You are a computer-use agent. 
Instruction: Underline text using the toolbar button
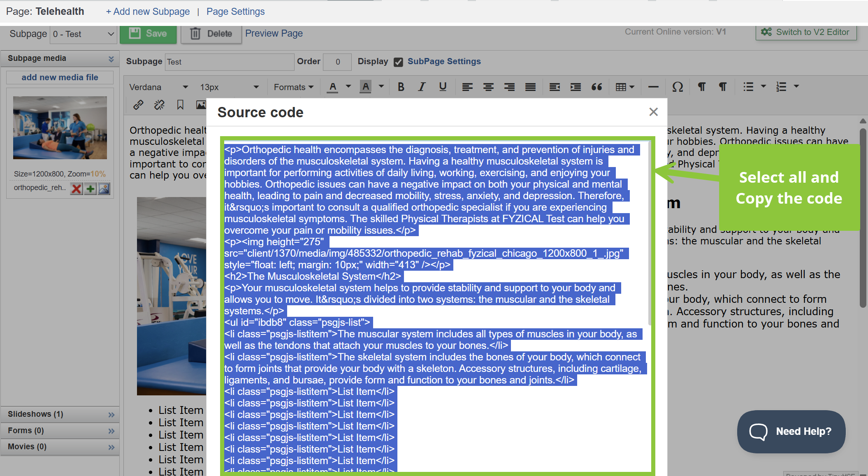click(443, 87)
